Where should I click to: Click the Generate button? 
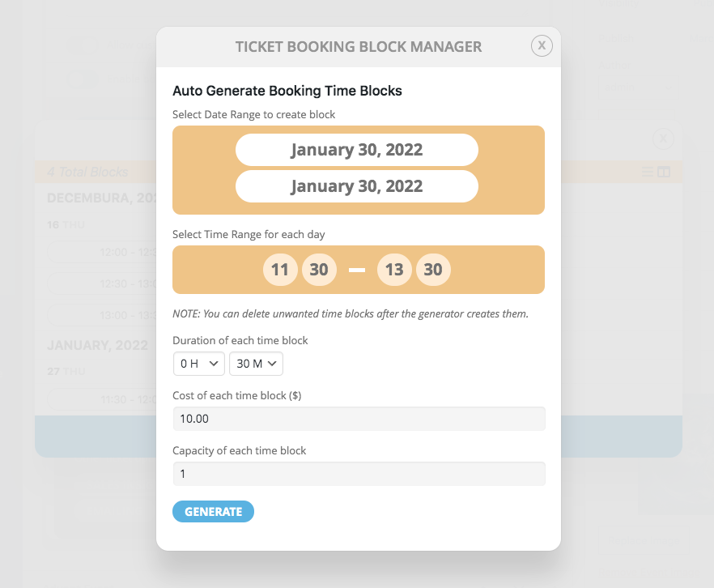click(x=213, y=512)
